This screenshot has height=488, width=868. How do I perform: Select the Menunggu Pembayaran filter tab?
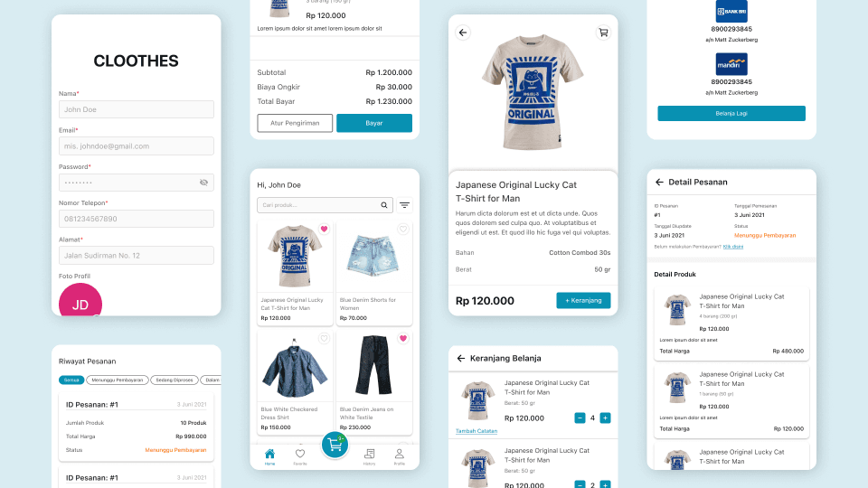tap(118, 380)
